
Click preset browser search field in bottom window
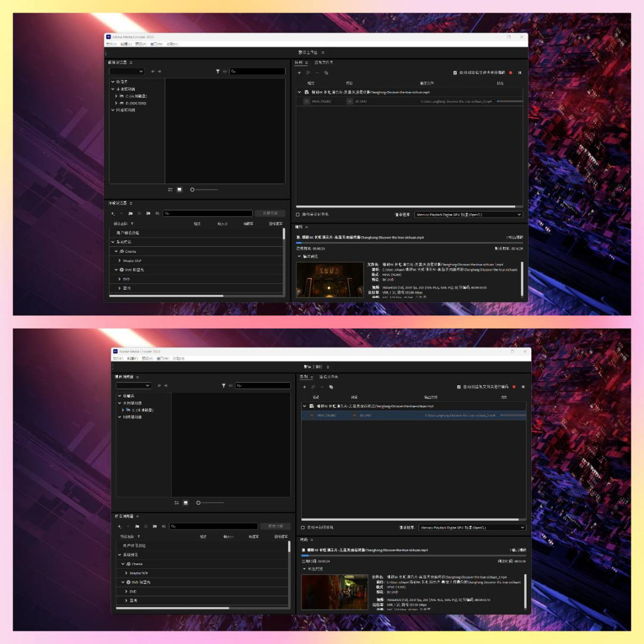pyautogui.click(x=213, y=526)
